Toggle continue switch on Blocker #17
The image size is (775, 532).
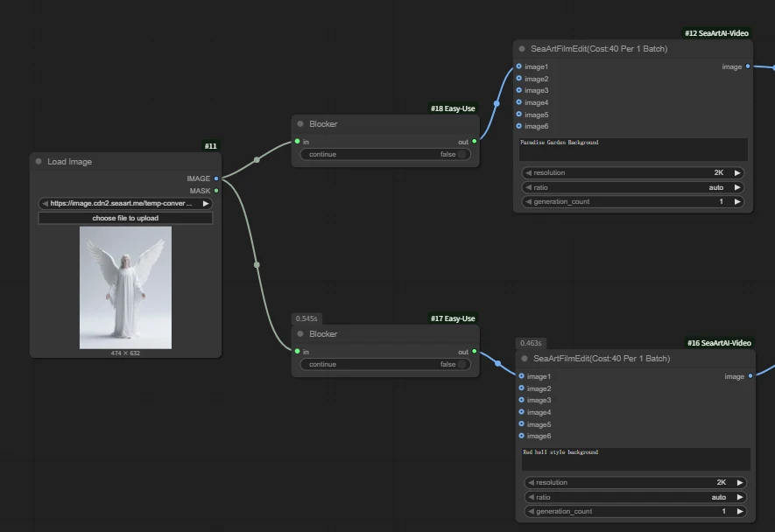click(461, 365)
